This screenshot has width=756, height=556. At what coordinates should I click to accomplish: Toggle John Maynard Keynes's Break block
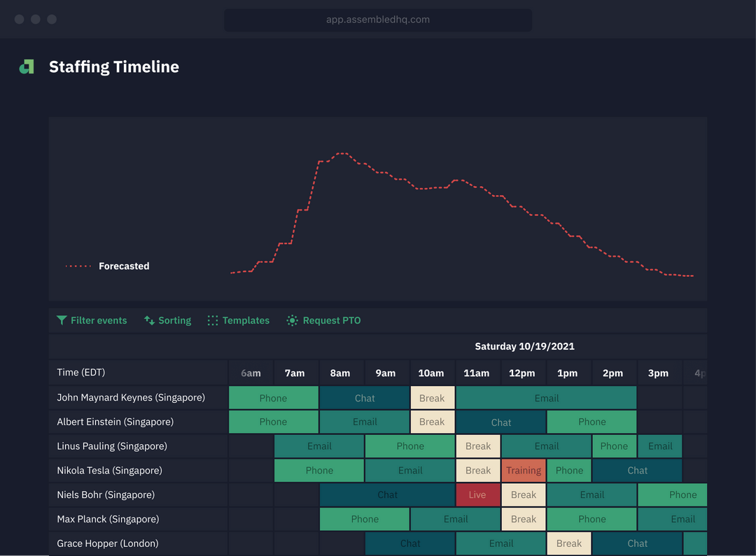432,397
